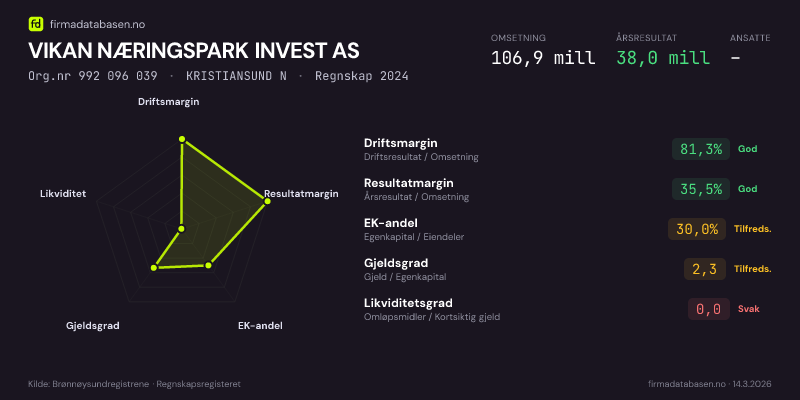Viewport: 800px width, 400px height.
Task: Click the 81,3% Driftsmargin value badge
Action: [x=700, y=149]
